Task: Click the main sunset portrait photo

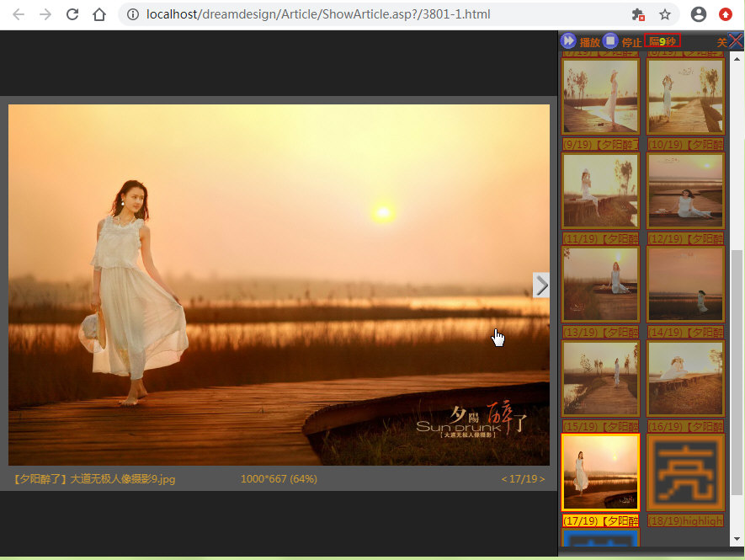Action: click(279, 285)
